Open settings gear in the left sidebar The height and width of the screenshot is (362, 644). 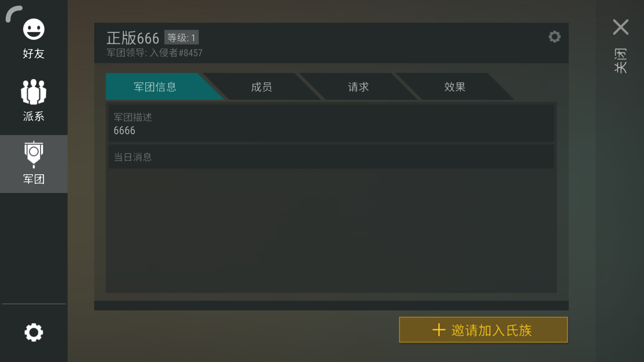coord(34,332)
